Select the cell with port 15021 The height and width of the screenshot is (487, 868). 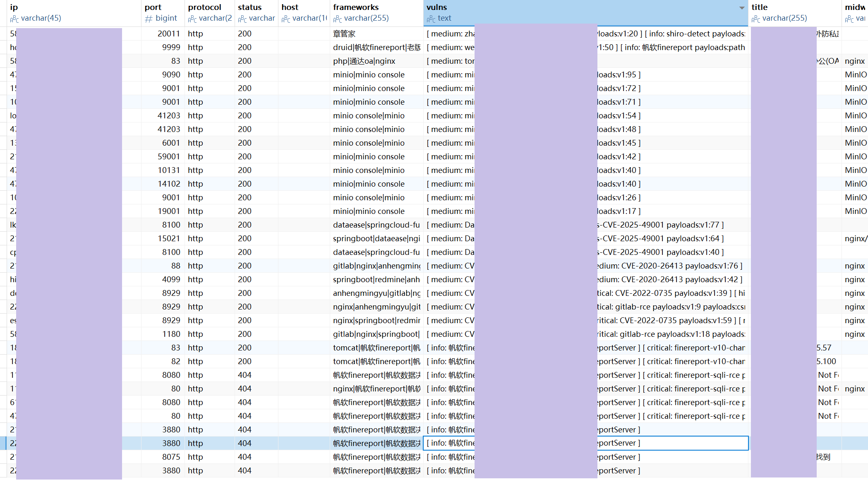[x=163, y=239]
